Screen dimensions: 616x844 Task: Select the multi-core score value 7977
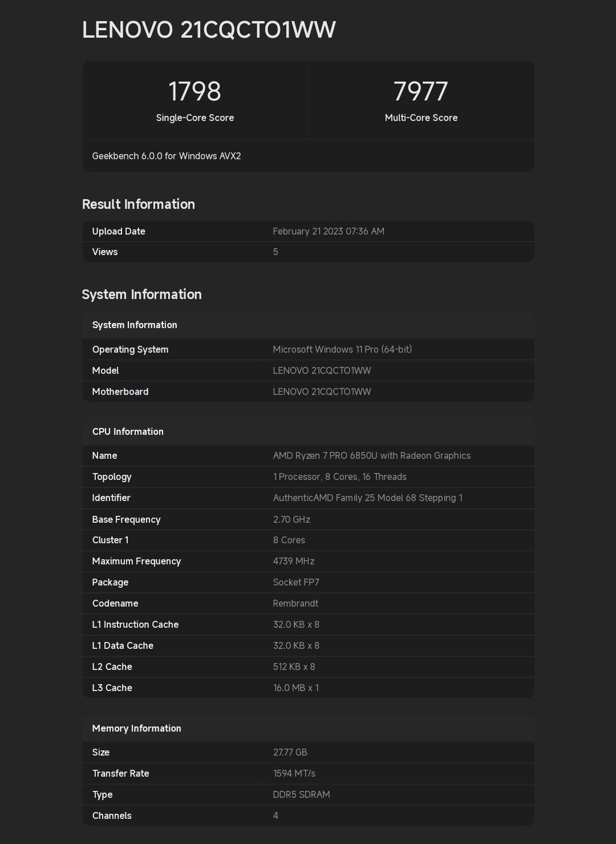coord(421,91)
